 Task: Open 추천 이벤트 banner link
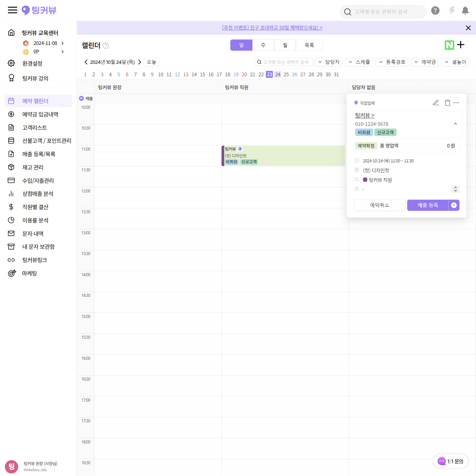[x=272, y=28]
